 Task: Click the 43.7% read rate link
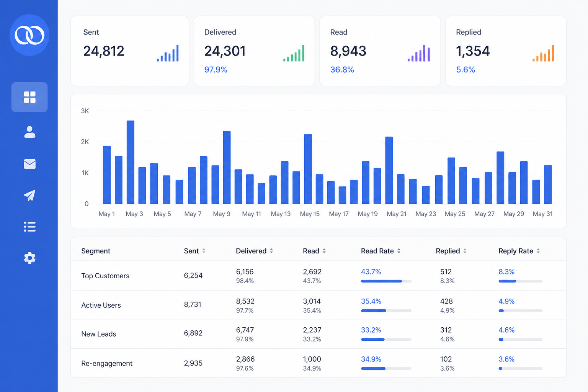pos(371,272)
